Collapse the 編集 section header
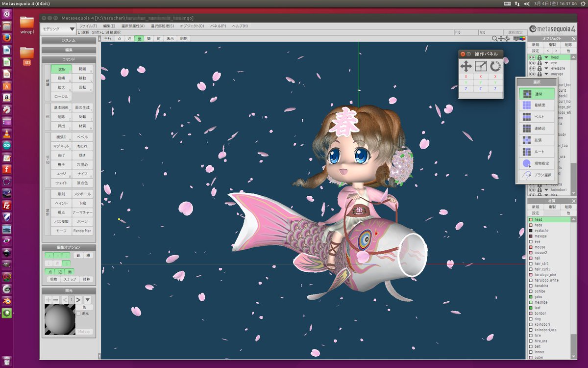The width and height of the screenshot is (588, 368). [69, 50]
